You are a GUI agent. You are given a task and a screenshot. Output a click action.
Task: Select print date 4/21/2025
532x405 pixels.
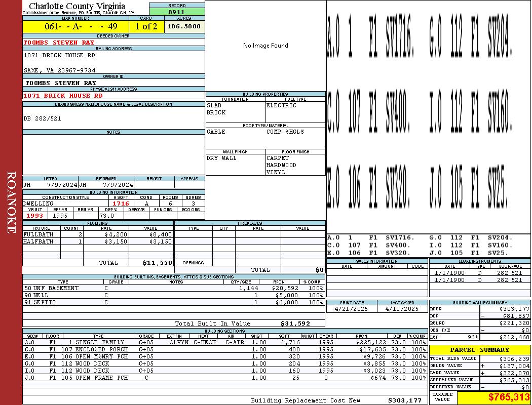pyautogui.click(x=351, y=309)
